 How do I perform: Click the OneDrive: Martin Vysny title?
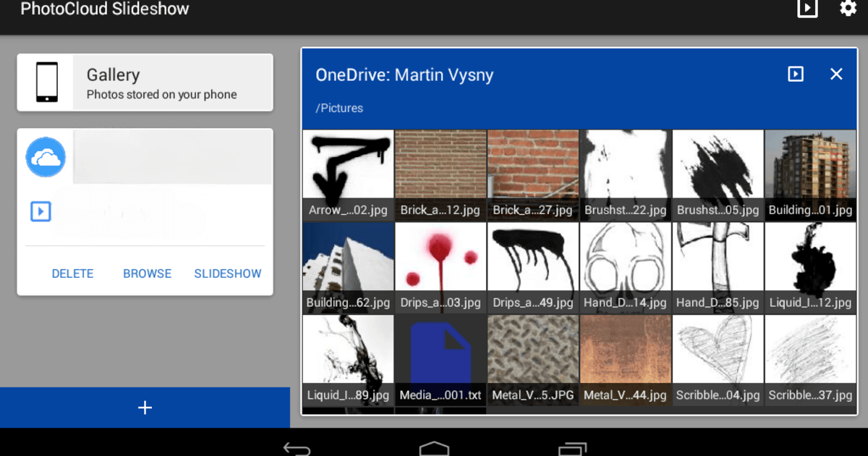click(404, 75)
